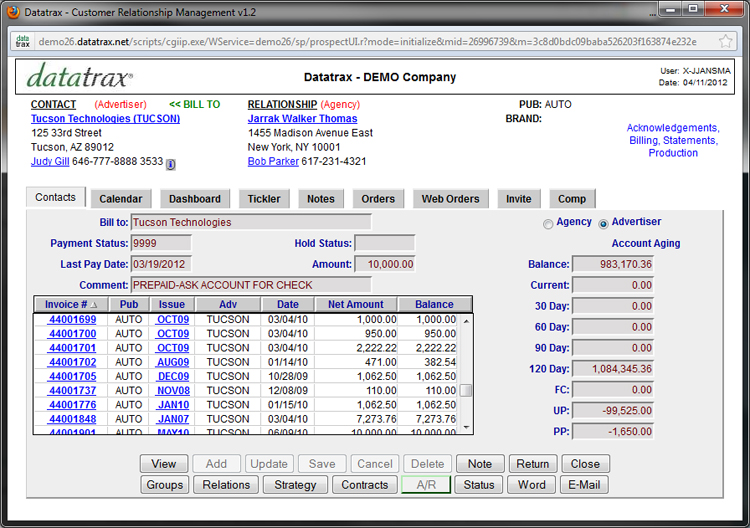Click the invoice list scroll down arrow

tap(466, 427)
